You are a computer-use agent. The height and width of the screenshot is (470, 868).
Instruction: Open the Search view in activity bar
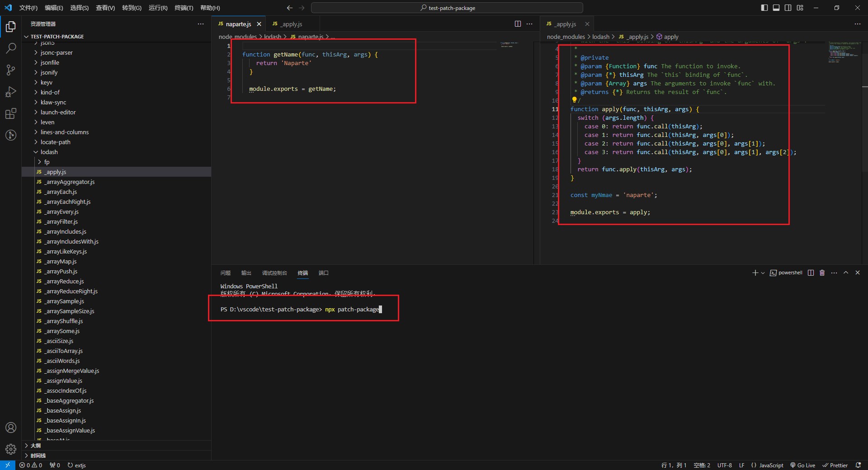pos(11,48)
